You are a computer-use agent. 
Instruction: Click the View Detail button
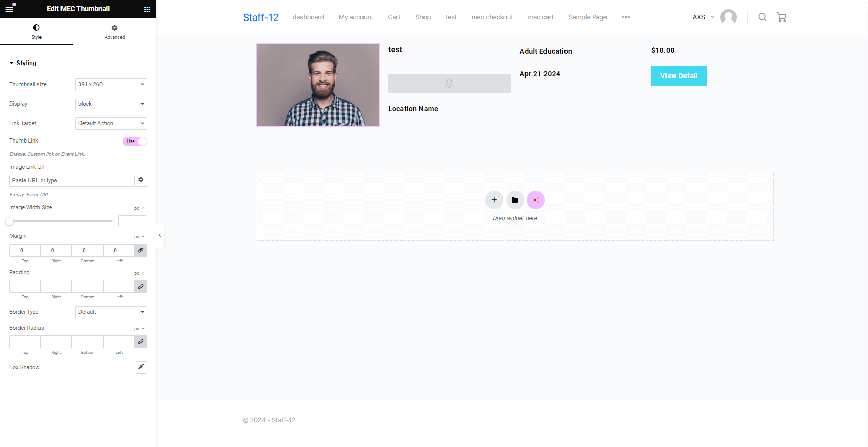[679, 76]
